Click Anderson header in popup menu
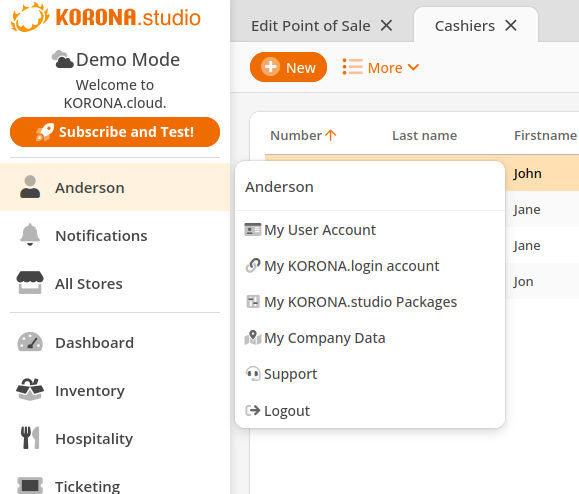This screenshot has height=494, width=579. point(279,187)
